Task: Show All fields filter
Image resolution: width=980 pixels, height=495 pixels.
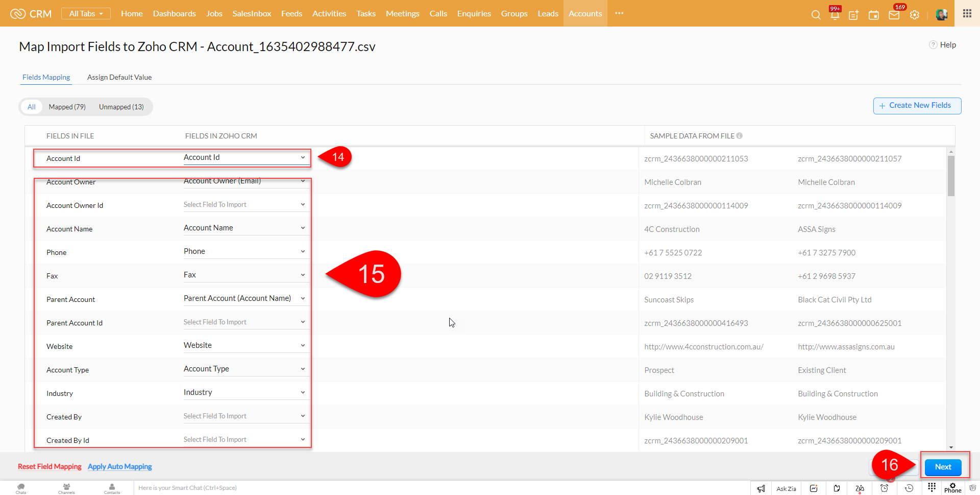Action: pos(32,107)
